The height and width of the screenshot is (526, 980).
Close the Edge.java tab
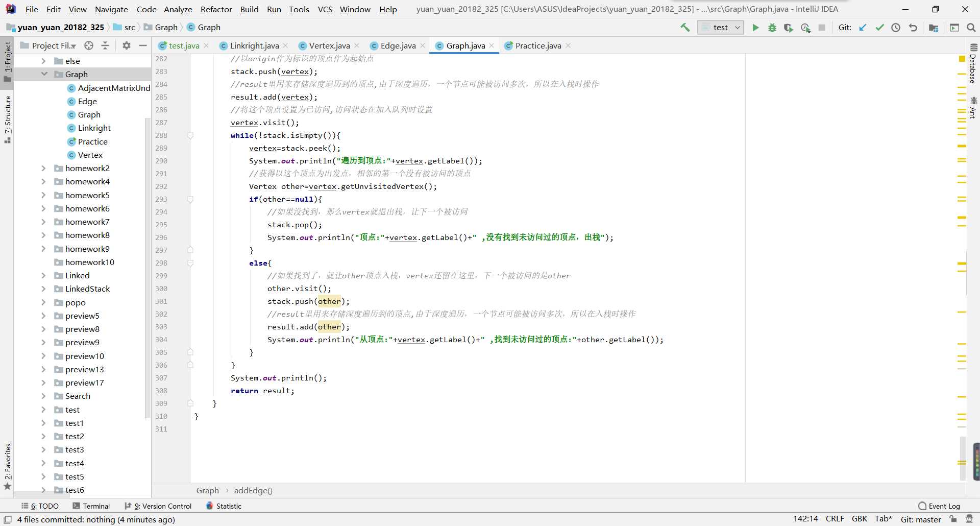(423, 45)
